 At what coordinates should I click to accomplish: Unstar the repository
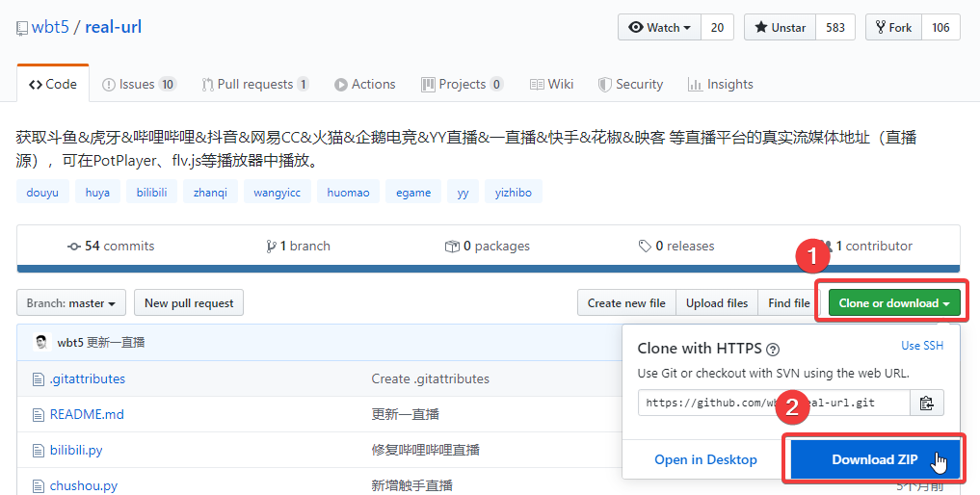point(780,28)
